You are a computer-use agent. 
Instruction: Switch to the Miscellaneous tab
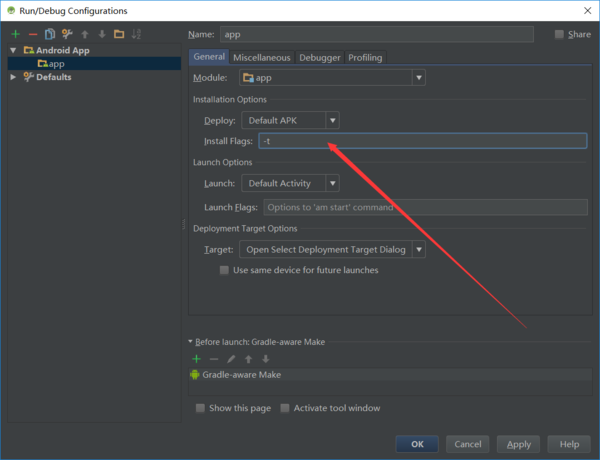tap(262, 57)
